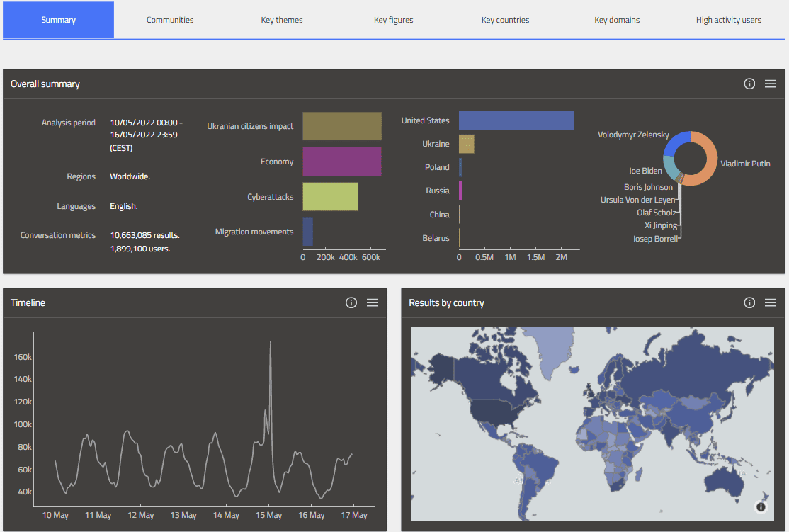Show the High activity users tab
Screen dimensions: 789x532
click(728, 20)
